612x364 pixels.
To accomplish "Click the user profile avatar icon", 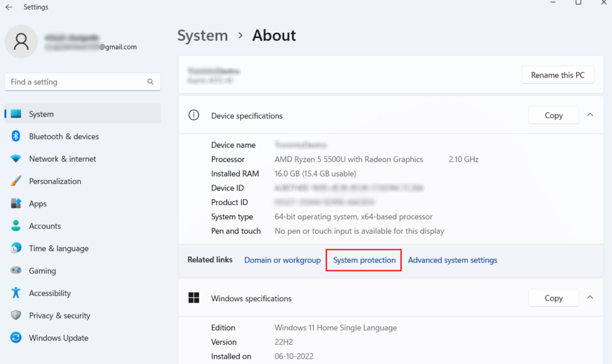I will pyautogui.click(x=22, y=41).
